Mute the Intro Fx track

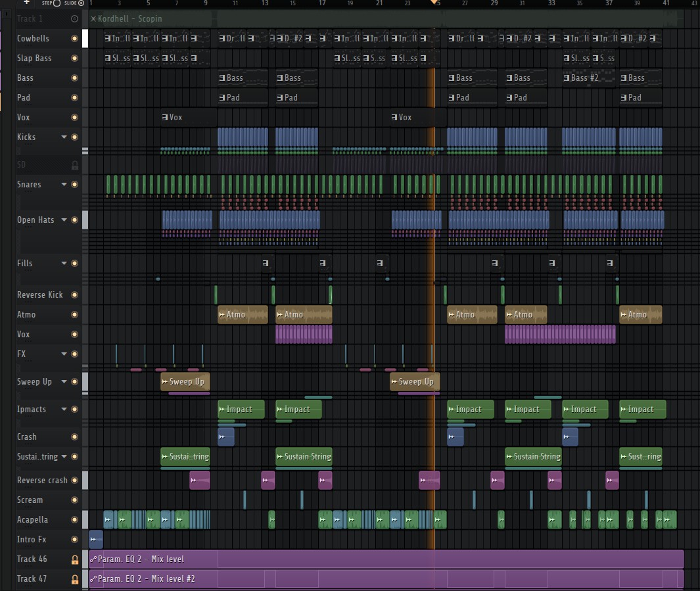click(74, 539)
